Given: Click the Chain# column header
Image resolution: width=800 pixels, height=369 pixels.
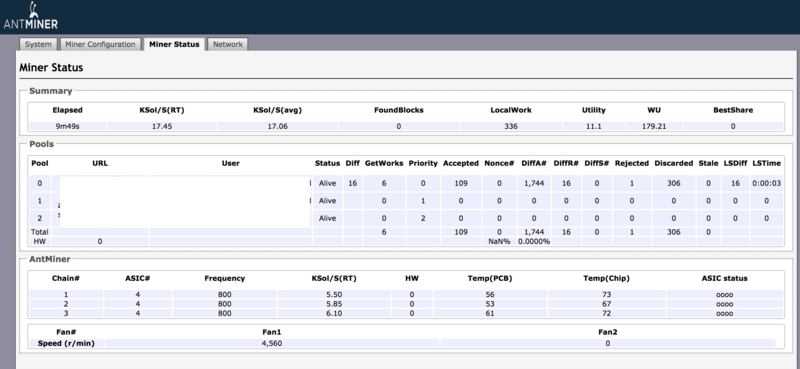Looking at the screenshot, I should point(65,278).
